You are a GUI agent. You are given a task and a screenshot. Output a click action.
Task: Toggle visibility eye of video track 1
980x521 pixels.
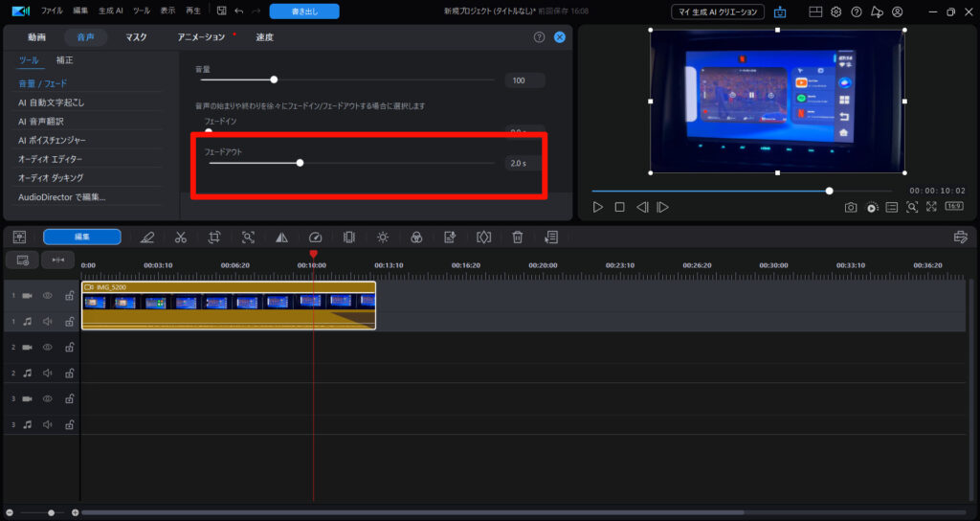pyautogui.click(x=48, y=296)
